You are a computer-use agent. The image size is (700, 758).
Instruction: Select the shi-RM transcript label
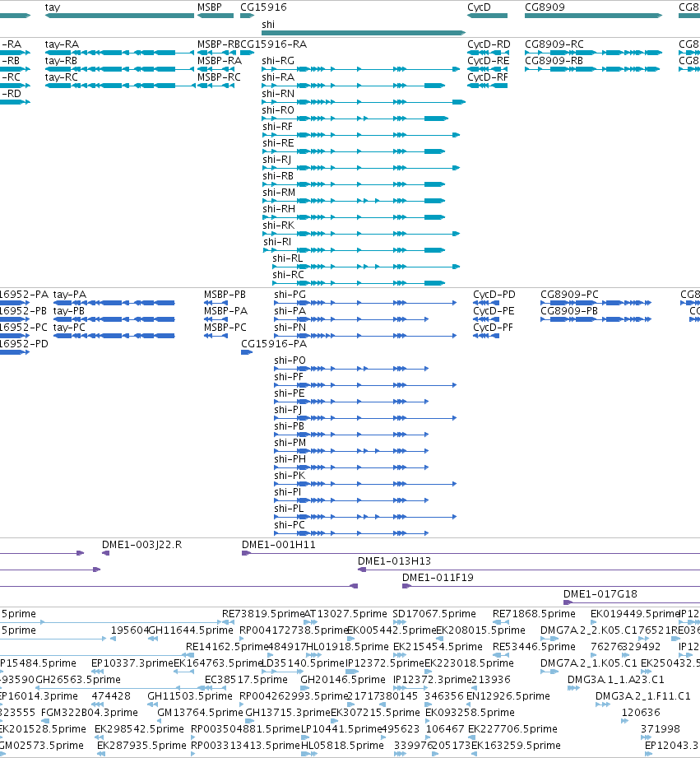[x=279, y=193]
